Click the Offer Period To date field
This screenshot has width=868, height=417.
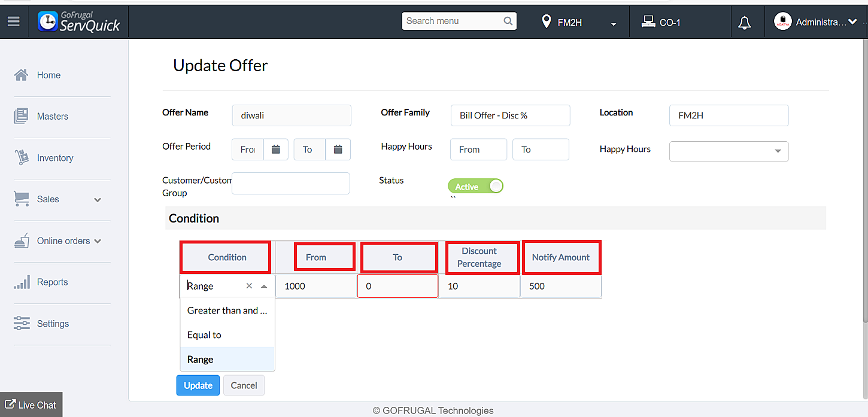tap(309, 150)
